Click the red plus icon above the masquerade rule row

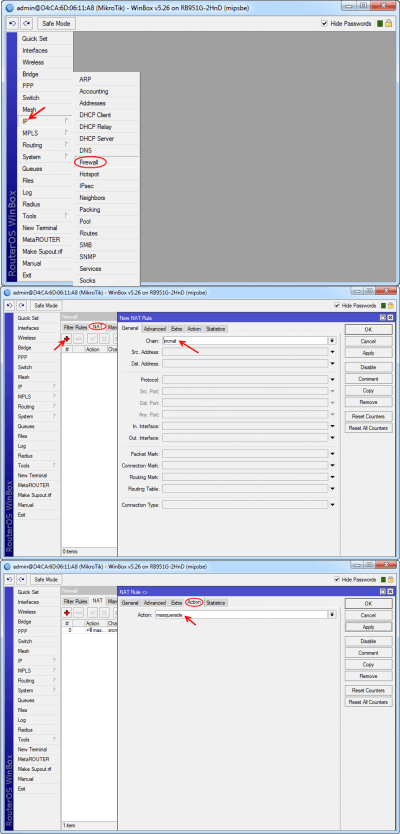(66, 613)
